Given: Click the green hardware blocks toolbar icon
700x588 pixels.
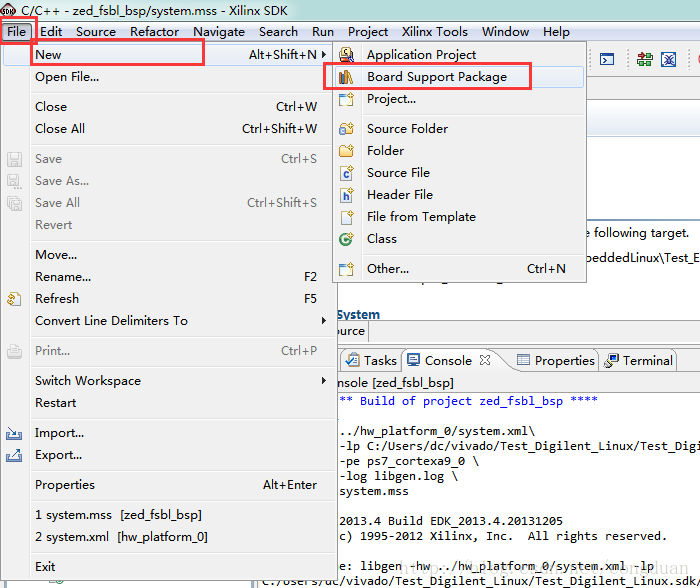Looking at the screenshot, I should point(645,59).
